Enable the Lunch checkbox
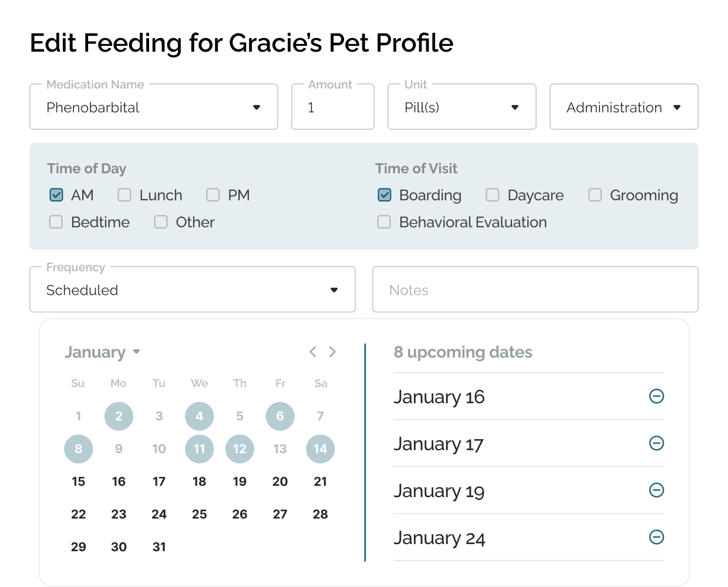 [124, 195]
